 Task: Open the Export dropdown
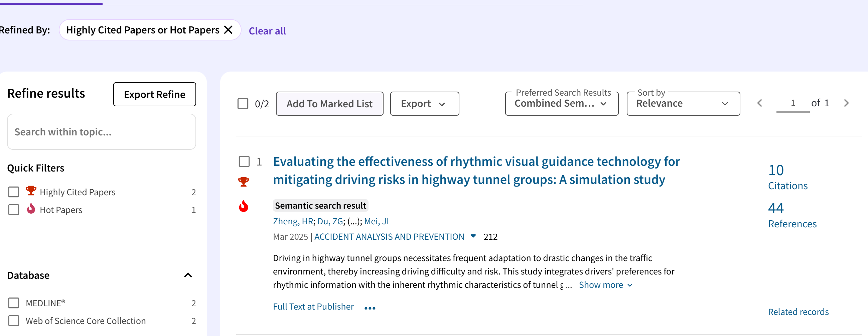pos(424,104)
